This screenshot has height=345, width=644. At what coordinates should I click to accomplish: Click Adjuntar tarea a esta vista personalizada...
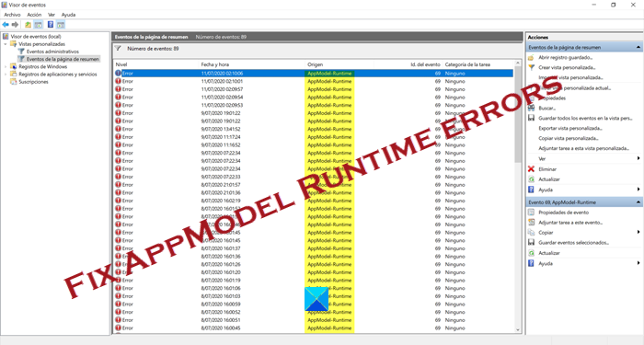(583, 148)
